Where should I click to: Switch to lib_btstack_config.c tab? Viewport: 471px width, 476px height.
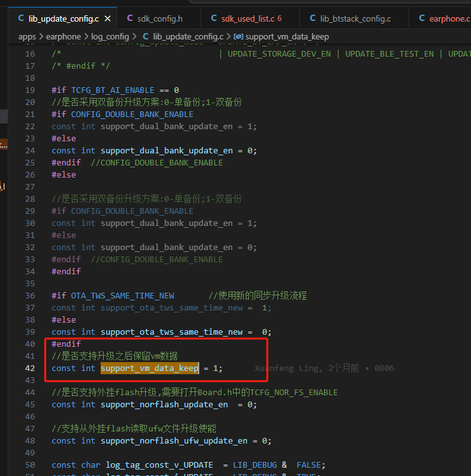click(x=354, y=19)
